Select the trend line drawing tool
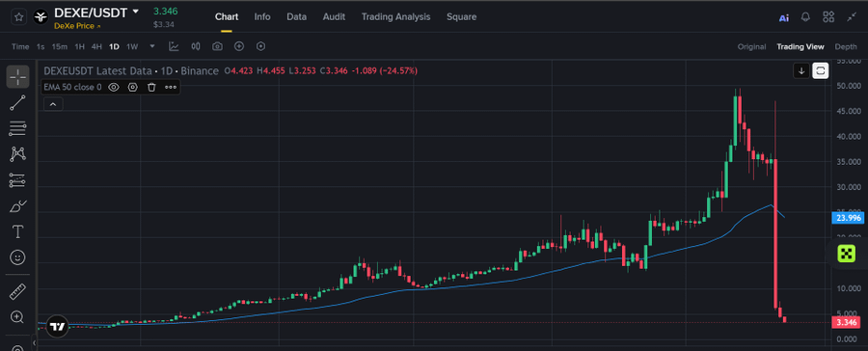868x351 pixels. point(17,102)
